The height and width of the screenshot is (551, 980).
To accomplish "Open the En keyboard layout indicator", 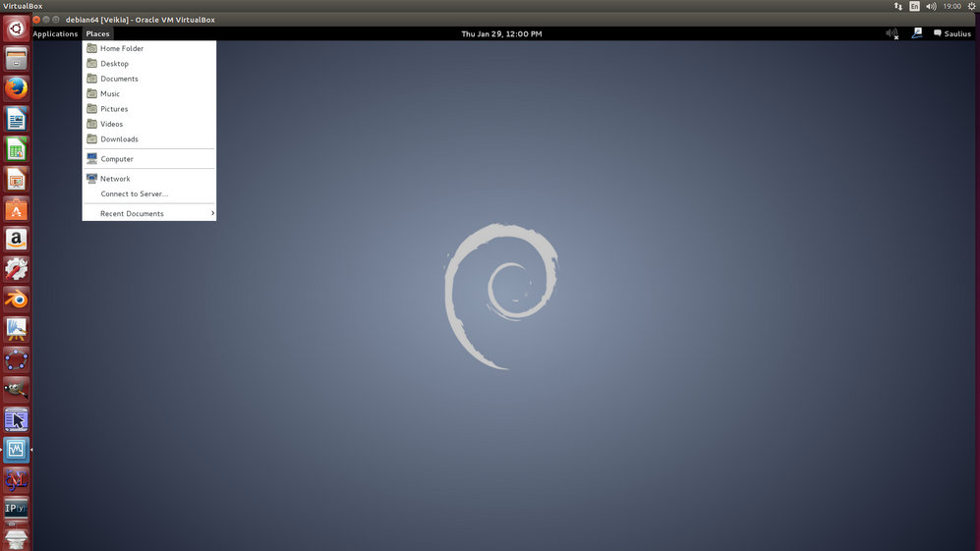I will (914, 6).
